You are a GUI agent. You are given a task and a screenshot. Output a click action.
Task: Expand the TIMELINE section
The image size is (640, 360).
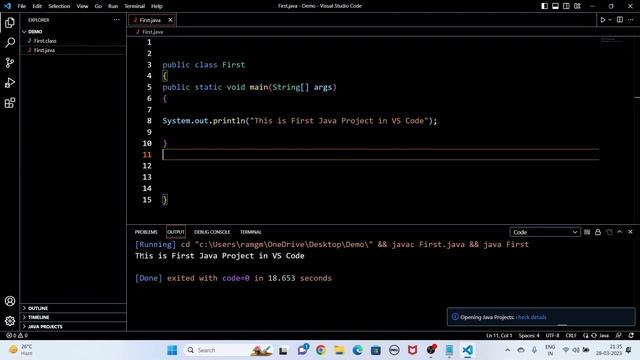73,317
